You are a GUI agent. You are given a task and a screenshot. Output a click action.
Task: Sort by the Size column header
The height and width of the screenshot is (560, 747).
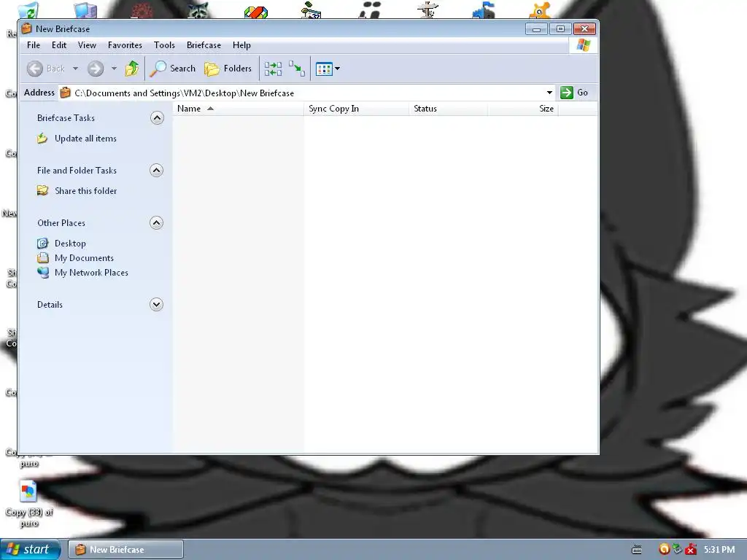coord(522,109)
